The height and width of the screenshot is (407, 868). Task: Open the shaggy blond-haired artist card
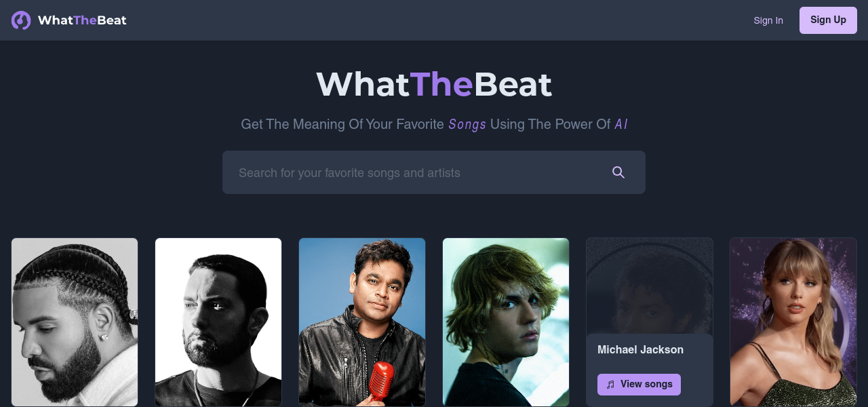pyautogui.click(x=506, y=322)
